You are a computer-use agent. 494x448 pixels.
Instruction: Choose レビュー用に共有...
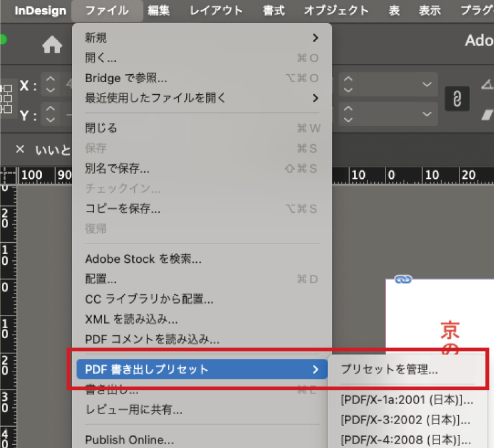(x=202, y=410)
